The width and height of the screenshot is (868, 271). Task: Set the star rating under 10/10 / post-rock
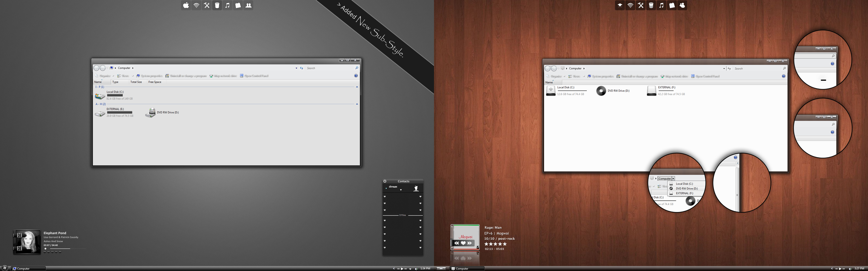(x=495, y=244)
